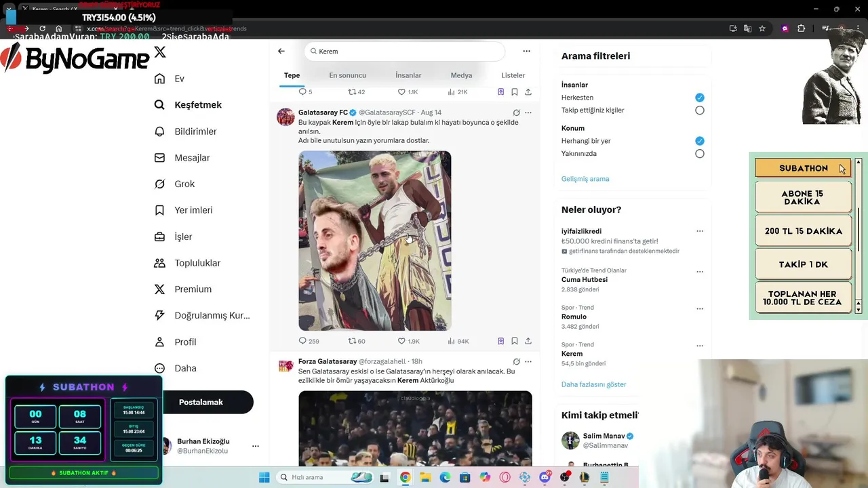Click the Postalamak post button
This screenshot has width=868, height=488.
coord(201,402)
